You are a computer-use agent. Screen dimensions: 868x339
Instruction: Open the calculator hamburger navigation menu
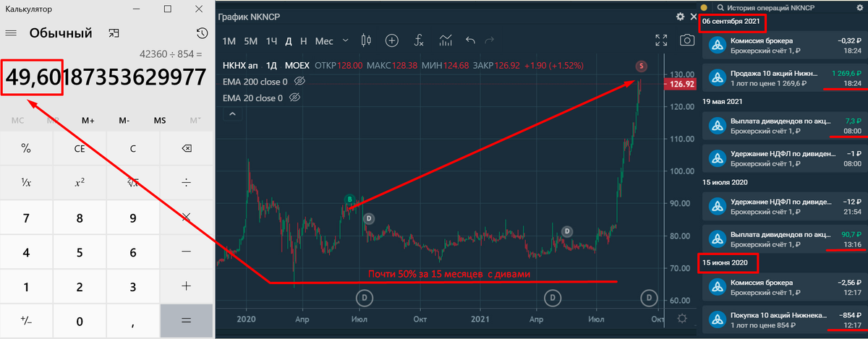[11, 33]
